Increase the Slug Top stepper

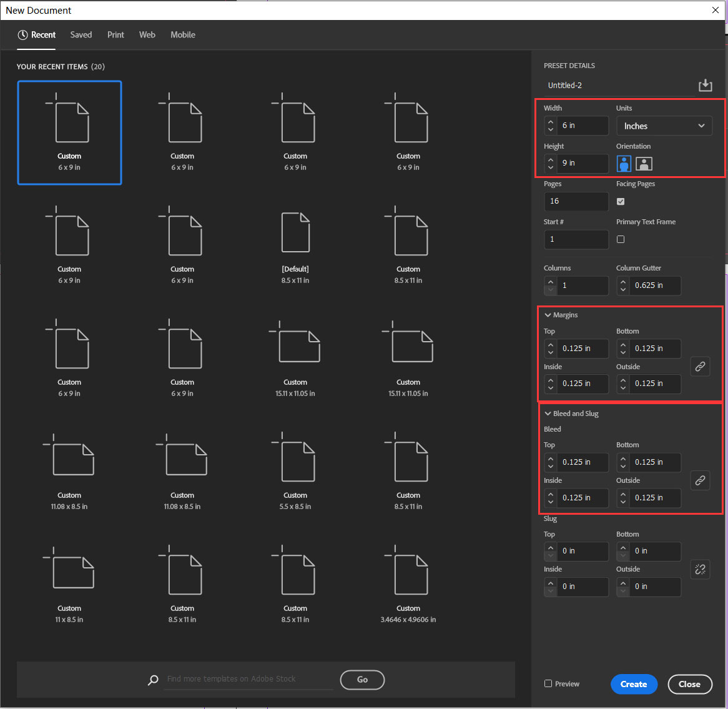pos(551,547)
